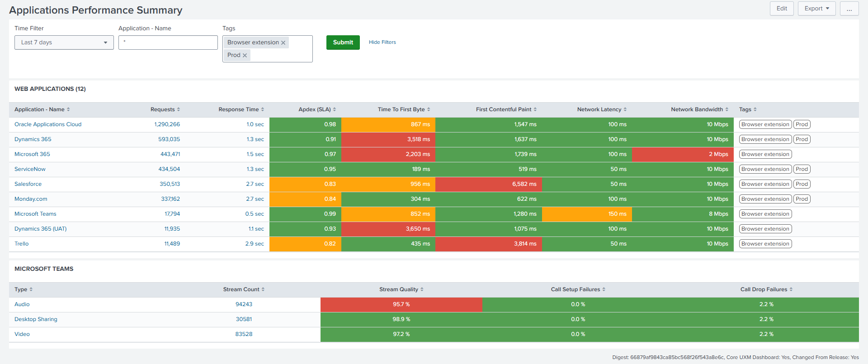Click the Hide Filters link
Viewport: 868px width, 364px height.
click(382, 43)
